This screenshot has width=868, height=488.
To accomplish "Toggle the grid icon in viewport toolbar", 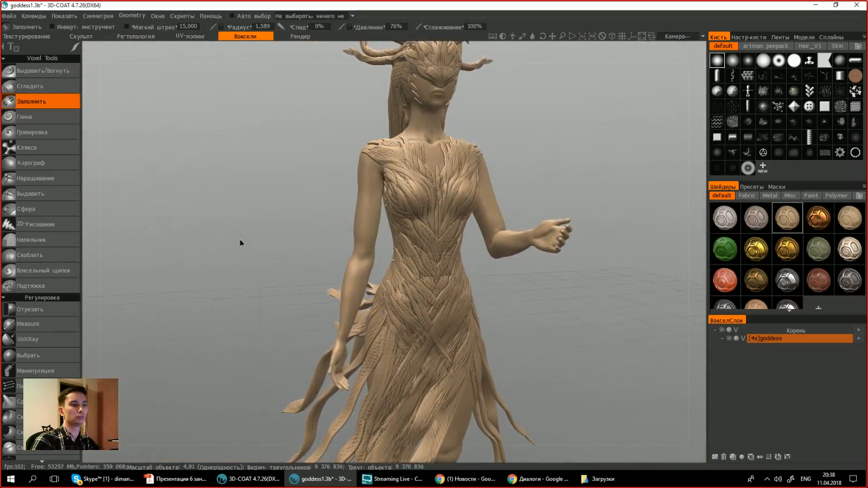I will tap(622, 36).
